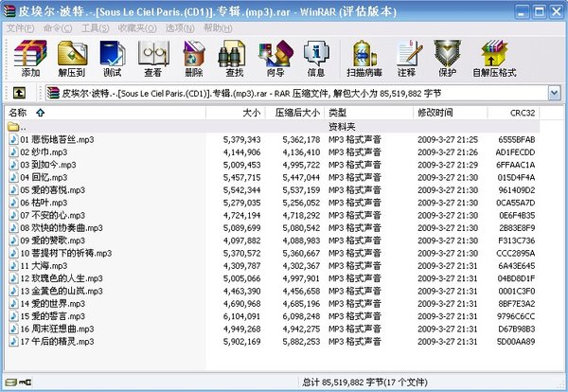Click the 解压到 (Extract To) toolbar icon
Image resolution: width=568 pixels, height=392 pixels.
pos(72,59)
